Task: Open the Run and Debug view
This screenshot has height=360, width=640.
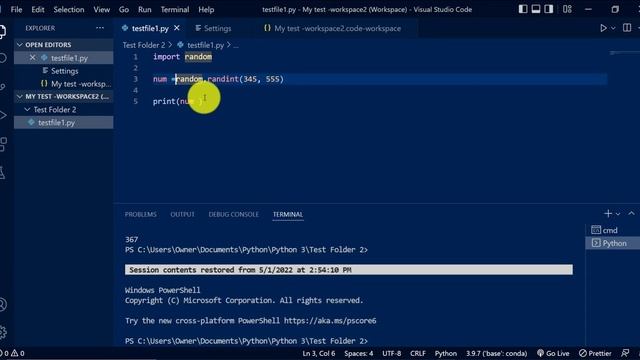Action: tap(2, 115)
